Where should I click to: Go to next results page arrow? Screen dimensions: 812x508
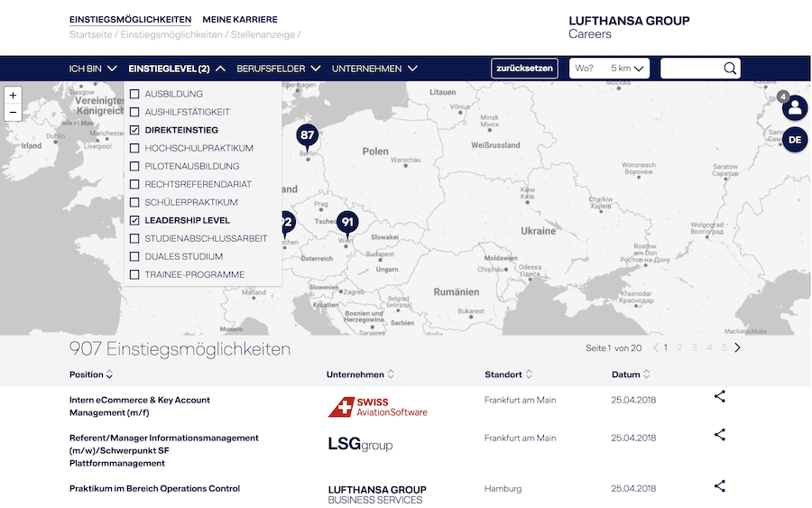737,347
